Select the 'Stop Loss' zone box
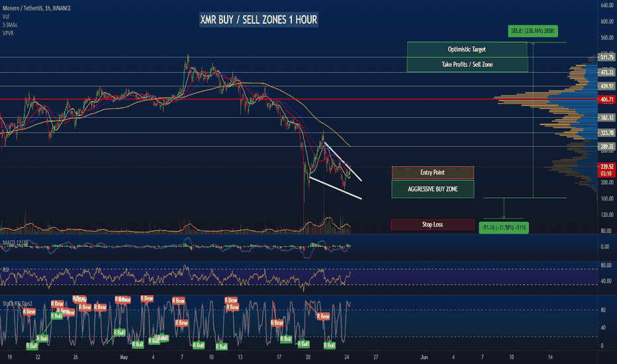The width and height of the screenshot is (617, 364). [x=432, y=224]
